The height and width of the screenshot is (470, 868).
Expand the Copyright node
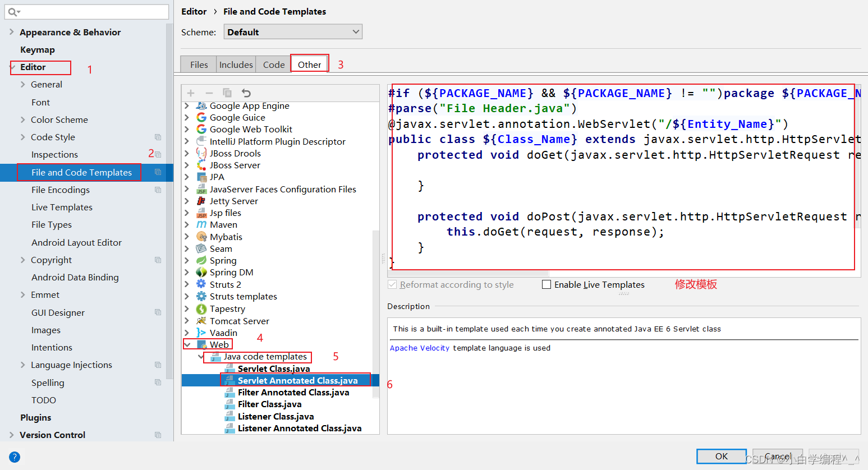click(x=22, y=260)
